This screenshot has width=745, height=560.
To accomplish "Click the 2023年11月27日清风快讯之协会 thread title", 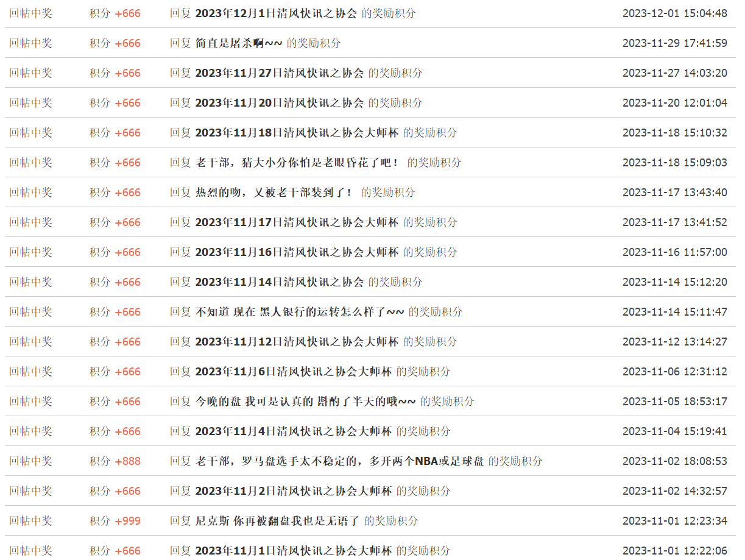I will point(279,73).
